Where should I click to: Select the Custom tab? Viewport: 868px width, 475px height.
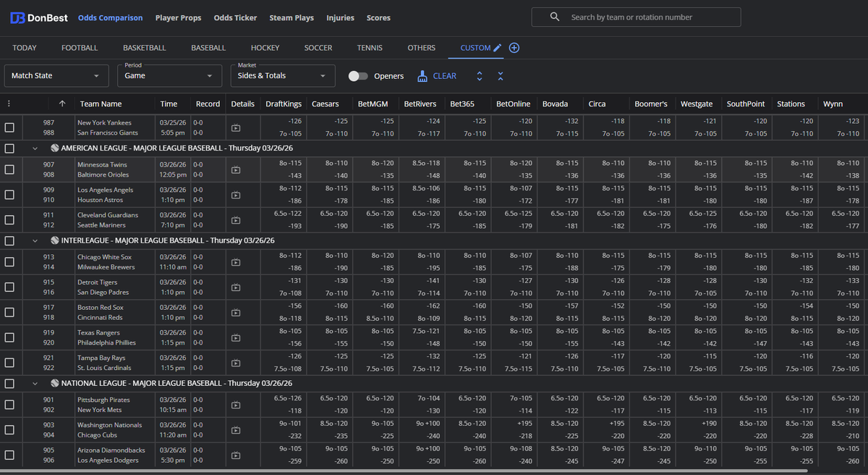(x=475, y=48)
